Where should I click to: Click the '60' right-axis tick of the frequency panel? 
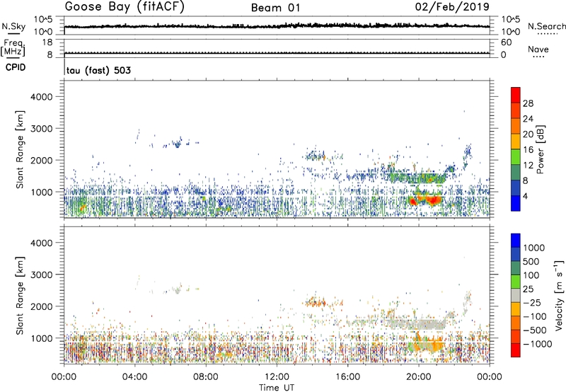pyautogui.click(x=506, y=42)
